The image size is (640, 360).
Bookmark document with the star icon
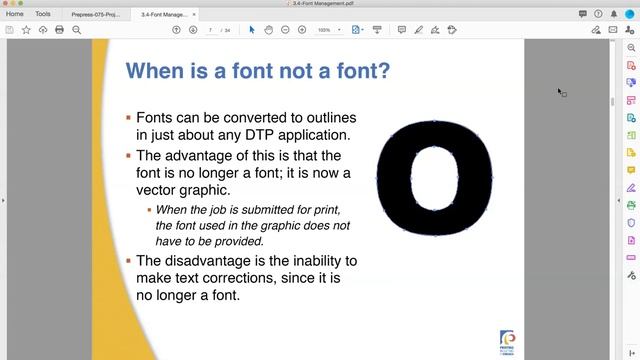tap(26, 30)
